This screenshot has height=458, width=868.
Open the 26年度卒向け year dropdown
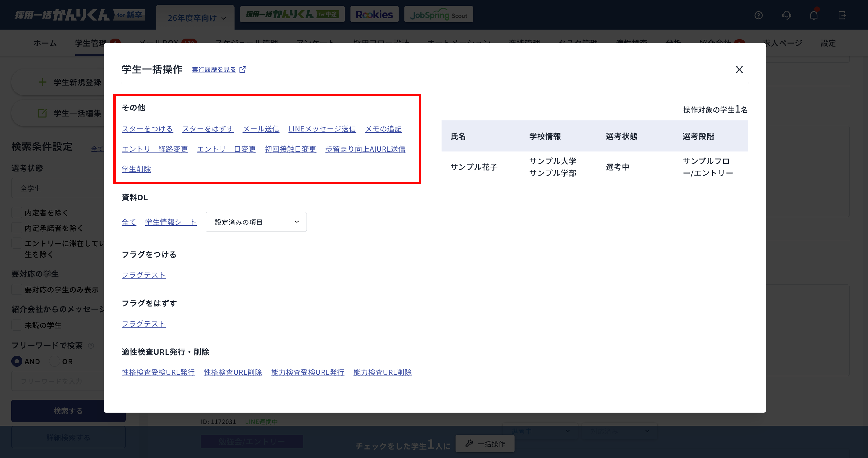pyautogui.click(x=196, y=18)
